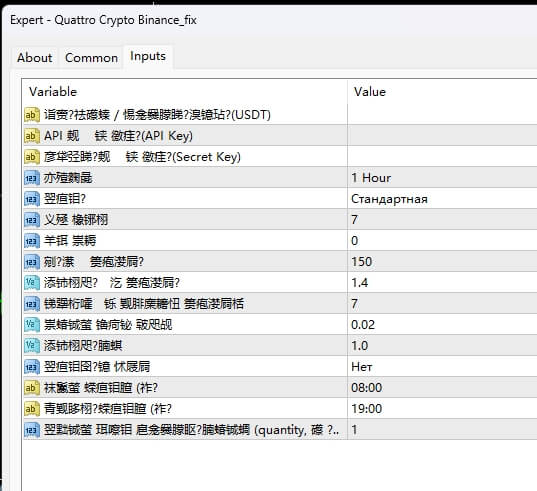Viewport: 537px width, 491px height.
Task: Click the value '1.4'
Action: 360,283
